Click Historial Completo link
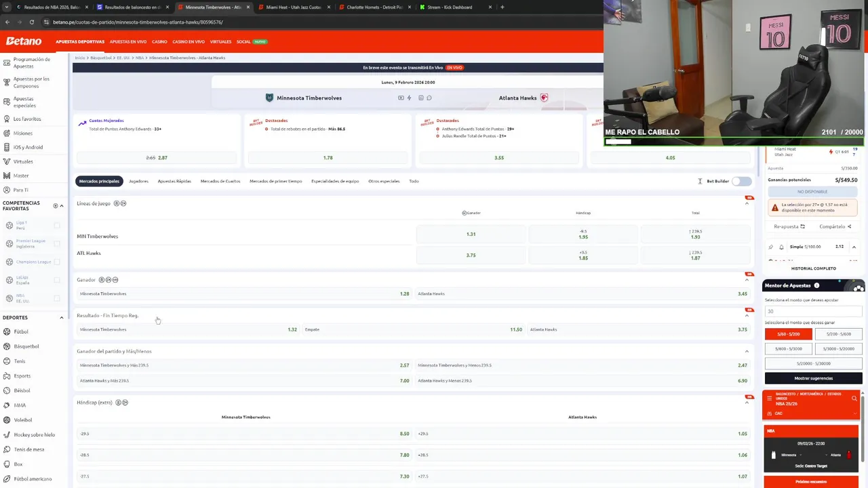868x488 pixels. [x=813, y=268]
